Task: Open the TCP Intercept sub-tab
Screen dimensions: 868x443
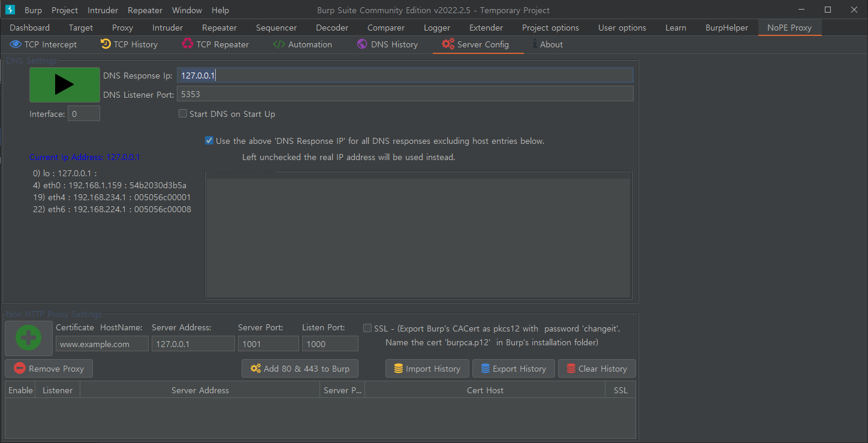Action: (43, 44)
